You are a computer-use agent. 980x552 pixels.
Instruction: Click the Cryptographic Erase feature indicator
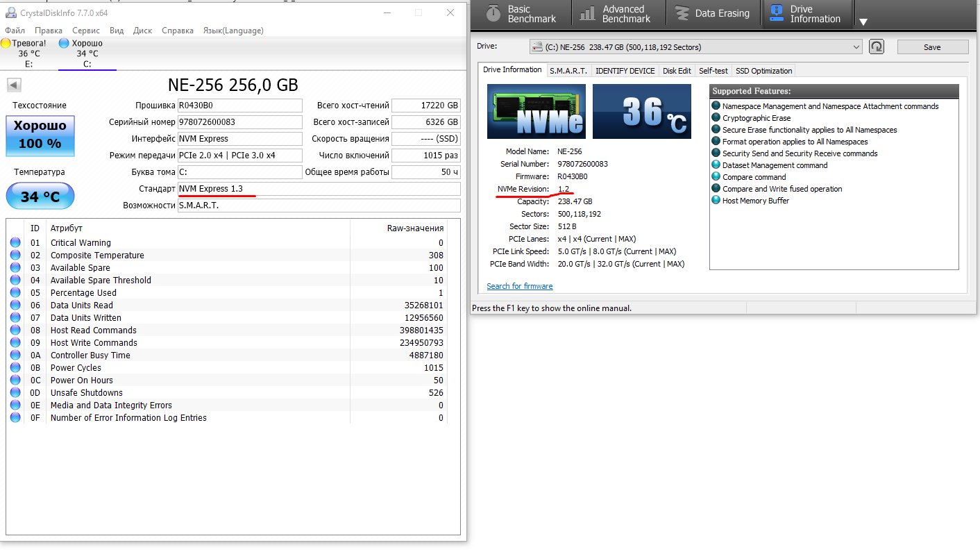click(716, 118)
